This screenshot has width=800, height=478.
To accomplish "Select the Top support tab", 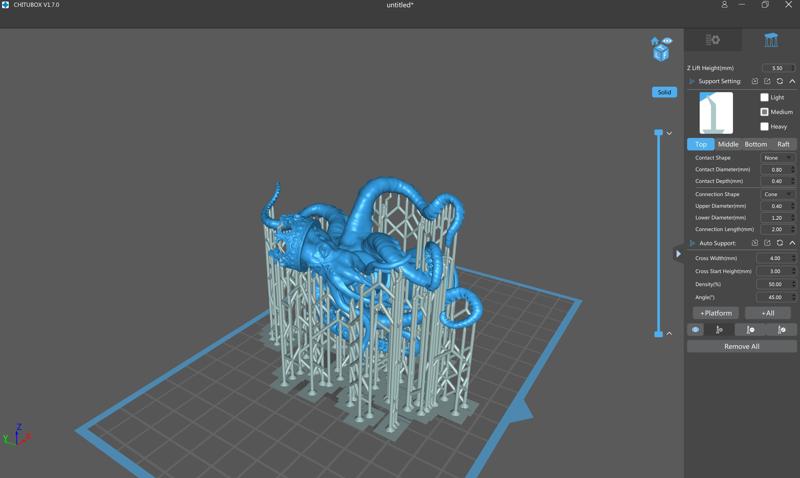I will click(x=701, y=144).
